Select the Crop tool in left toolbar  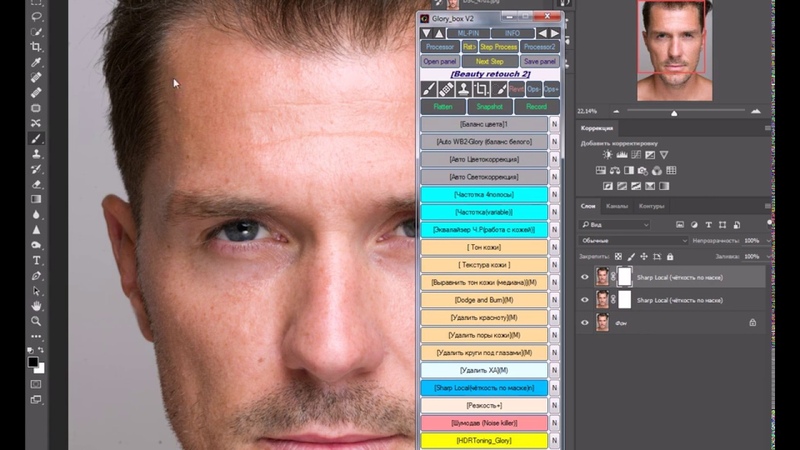(x=36, y=47)
